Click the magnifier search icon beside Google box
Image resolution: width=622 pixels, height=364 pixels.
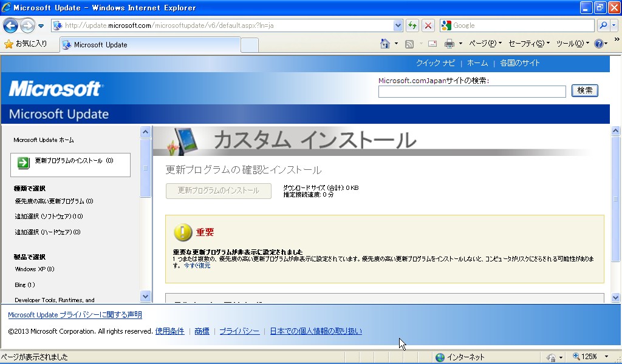(x=603, y=25)
